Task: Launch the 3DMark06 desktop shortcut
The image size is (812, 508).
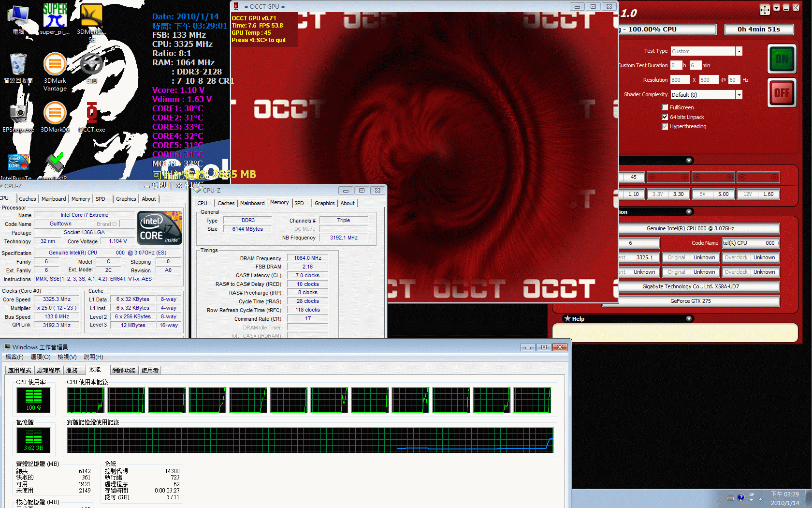Action: pyautogui.click(x=55, y=116)
